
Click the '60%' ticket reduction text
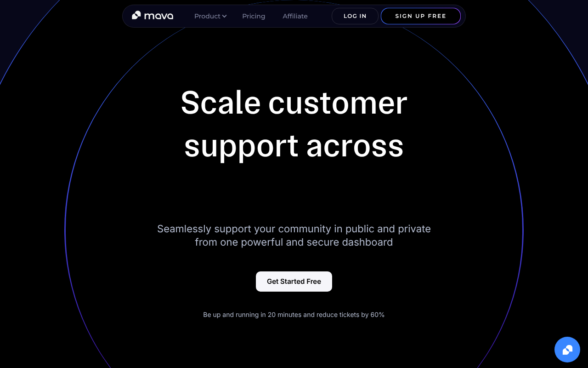pos(378,315)
